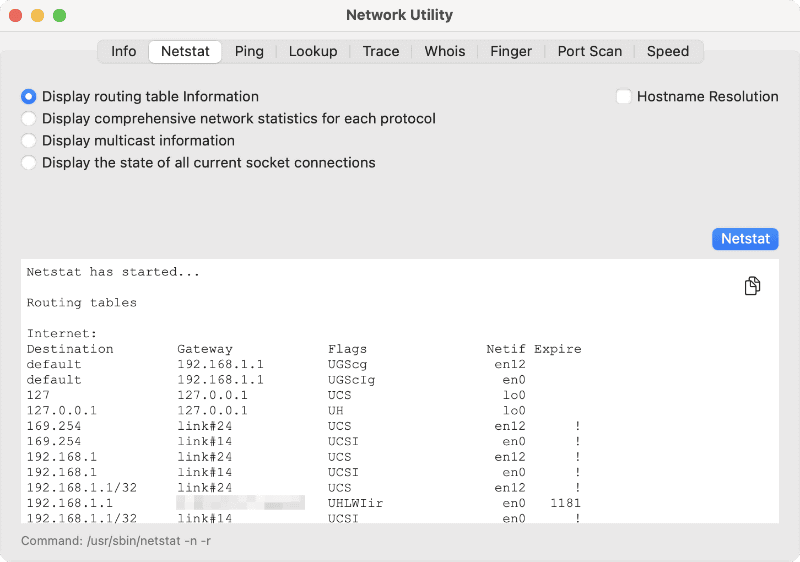Minimize the Network Utility window
The height and width of the screenshot is (562, 800).
pos(37,16)
